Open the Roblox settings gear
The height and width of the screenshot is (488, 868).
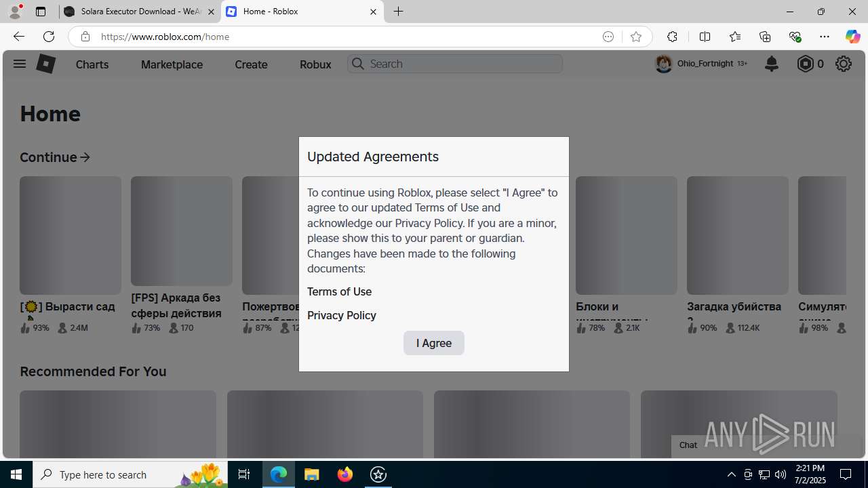843,64
